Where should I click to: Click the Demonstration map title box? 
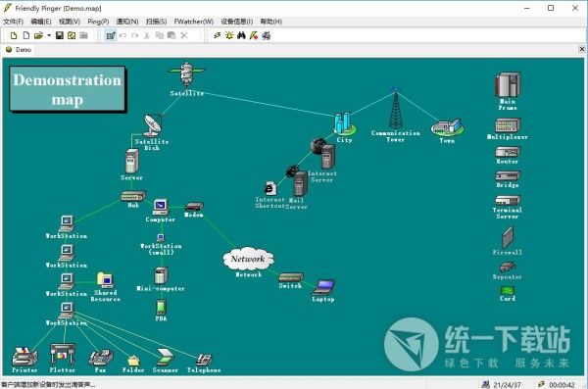coord(68,89)
